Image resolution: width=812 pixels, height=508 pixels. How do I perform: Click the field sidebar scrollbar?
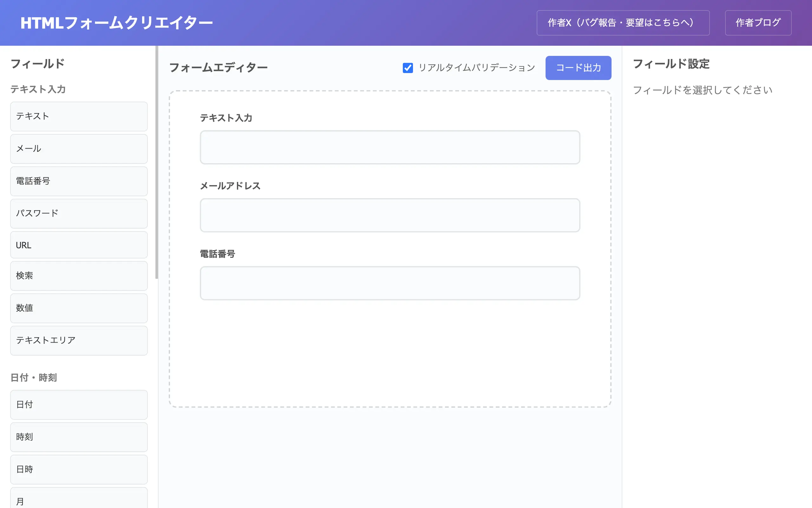[x=157, y=162]
